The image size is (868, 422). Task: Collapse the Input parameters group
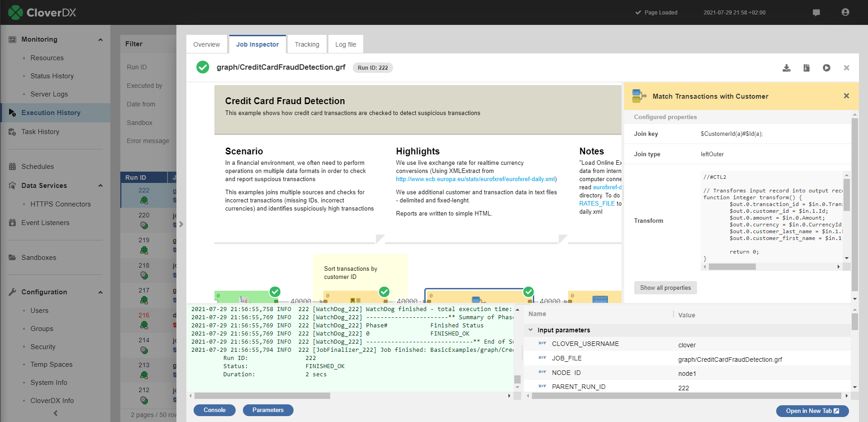click(x=531, y=330)
